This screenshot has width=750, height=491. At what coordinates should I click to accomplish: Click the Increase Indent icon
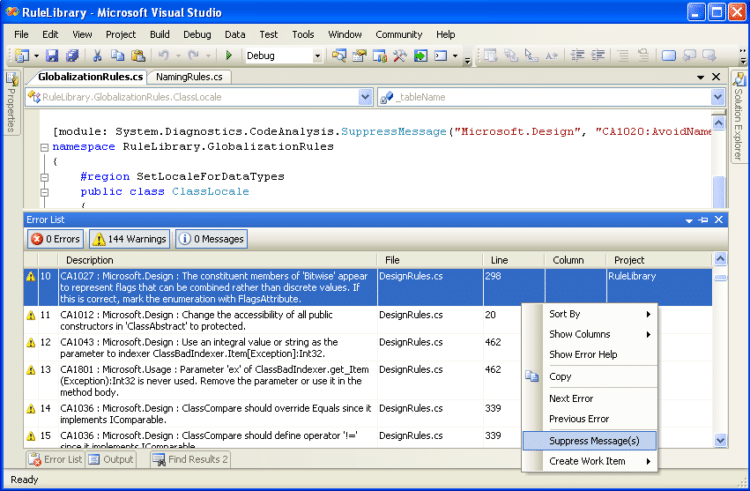click(598, 55)
